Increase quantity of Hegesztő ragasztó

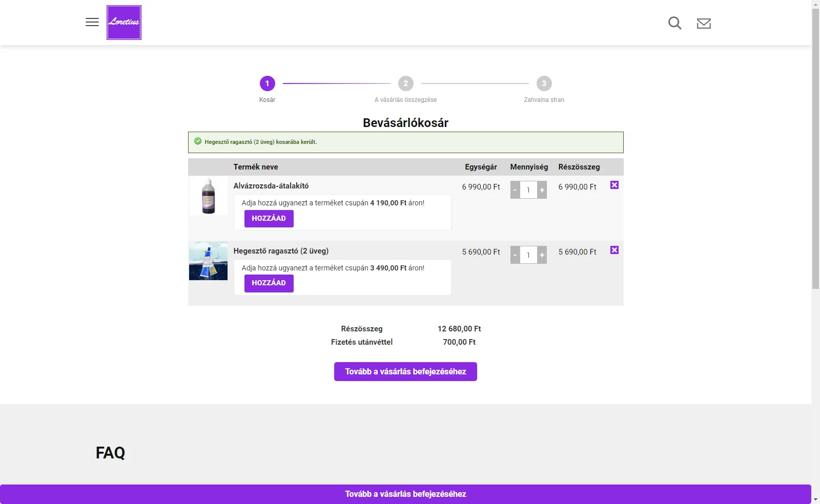[542, 255]
